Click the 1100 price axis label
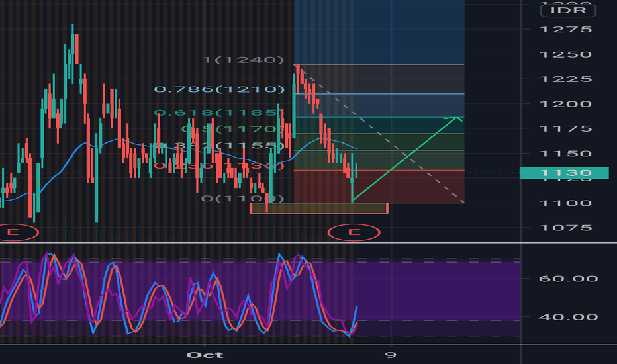617x364 pixels. tap(565, 203)
